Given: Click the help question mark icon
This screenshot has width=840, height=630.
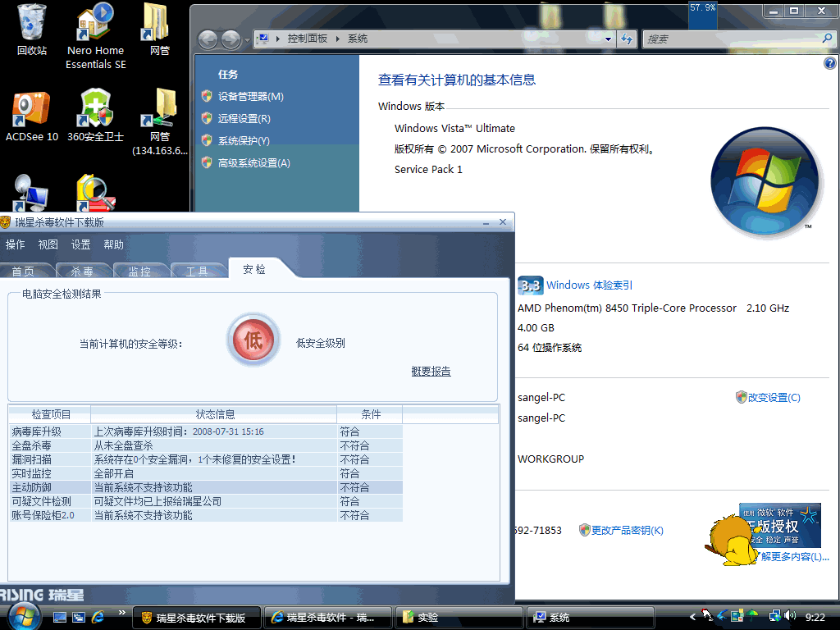Looking at the screenshot, I should (829, 63).
